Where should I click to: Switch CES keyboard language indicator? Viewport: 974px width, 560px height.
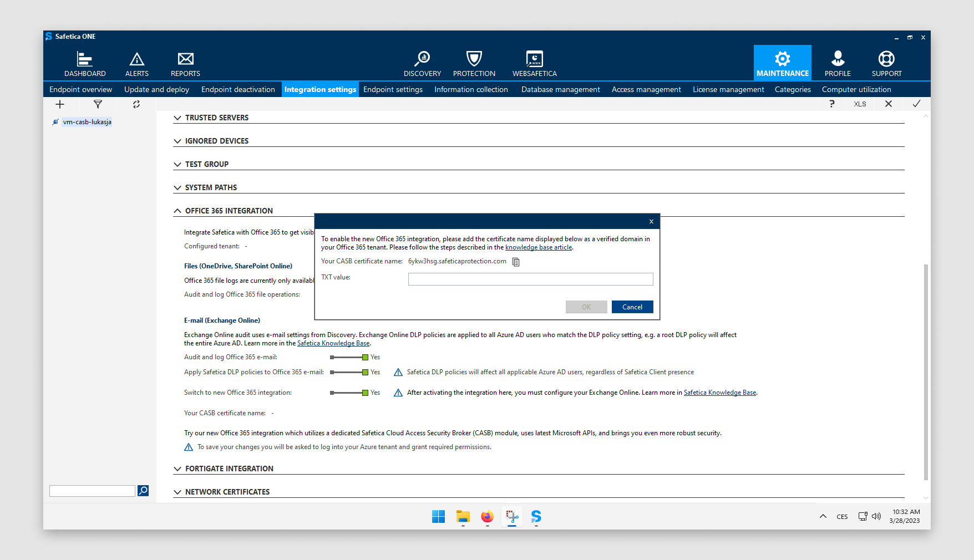click(x=842, y=517)
